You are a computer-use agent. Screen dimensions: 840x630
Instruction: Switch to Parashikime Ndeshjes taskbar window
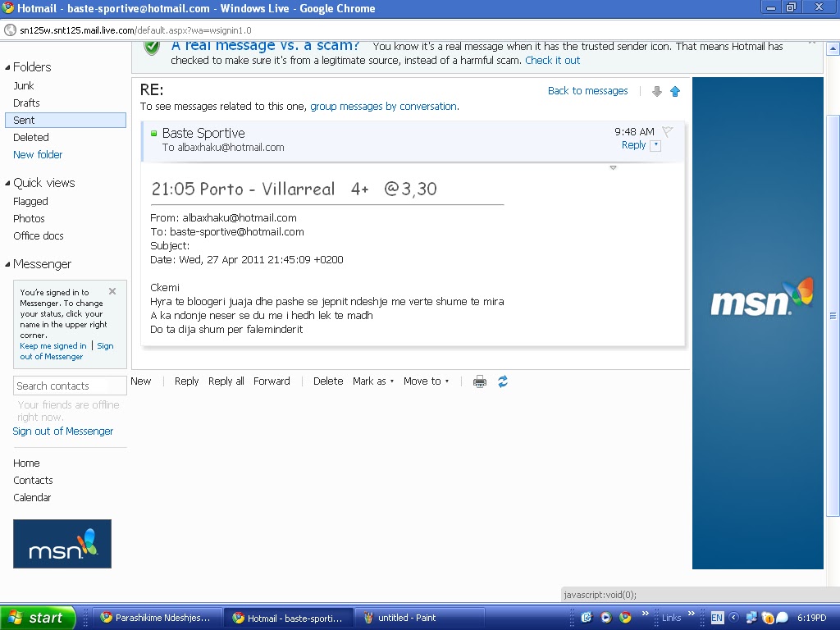[x=157, y=618]
